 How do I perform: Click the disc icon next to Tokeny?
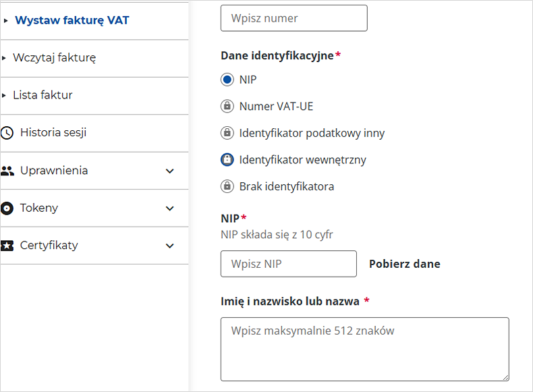(x=7, y=208)
